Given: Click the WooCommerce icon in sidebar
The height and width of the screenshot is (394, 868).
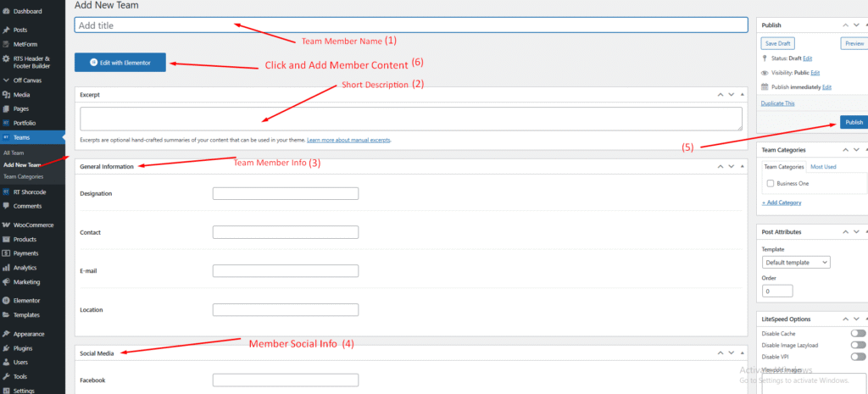Looking at the screenshot, I should 7,225.
